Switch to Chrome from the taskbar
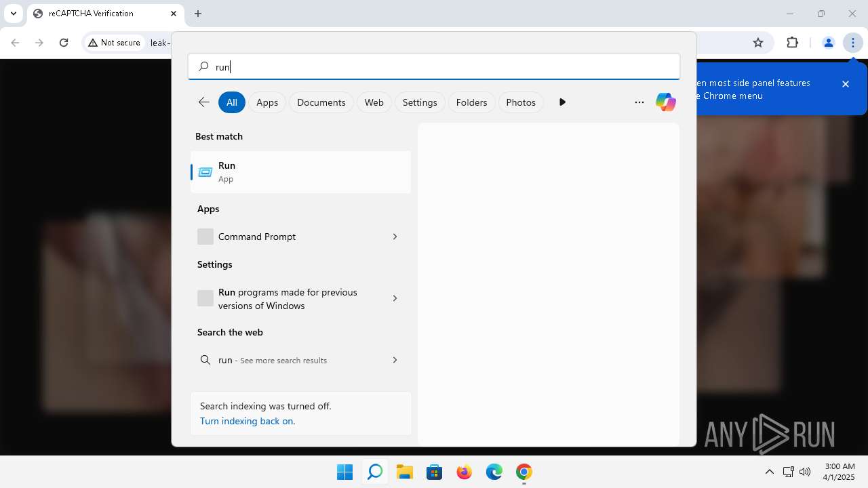The height and width of the screenshot is (488, 868). (x=524, y=472)
